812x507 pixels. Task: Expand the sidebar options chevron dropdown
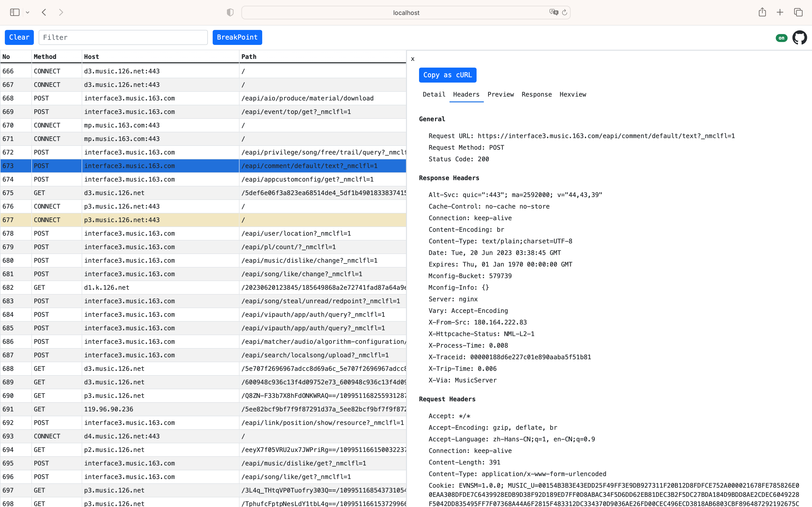pyautogui.click(x=28, y=12)
